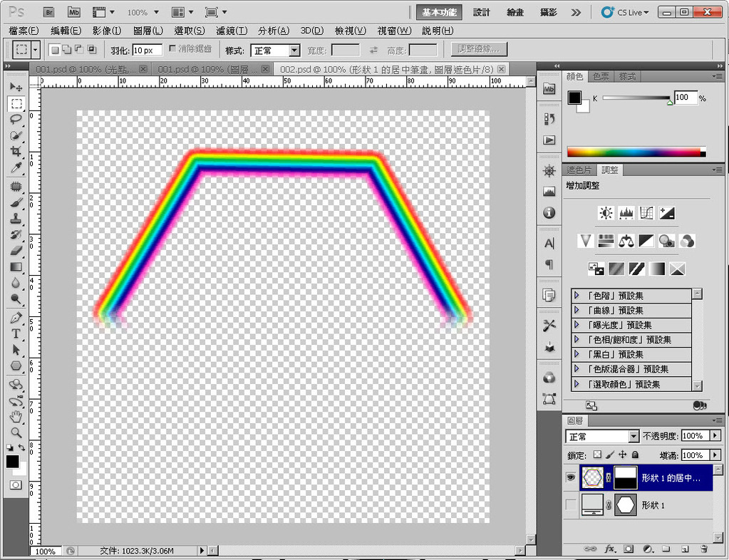The image size is (729, 560).
Task: Click the Brightness/Contrast adjustment icon
Action: (606, 213)
